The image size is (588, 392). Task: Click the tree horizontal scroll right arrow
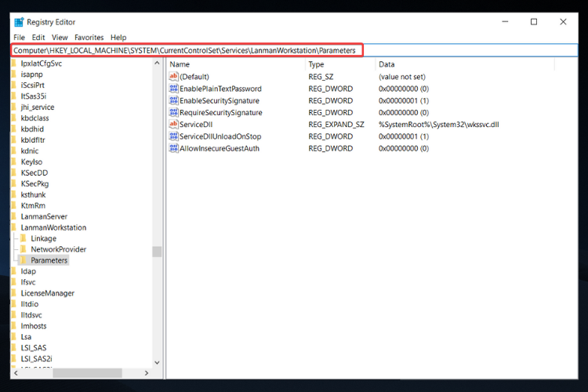147,373
